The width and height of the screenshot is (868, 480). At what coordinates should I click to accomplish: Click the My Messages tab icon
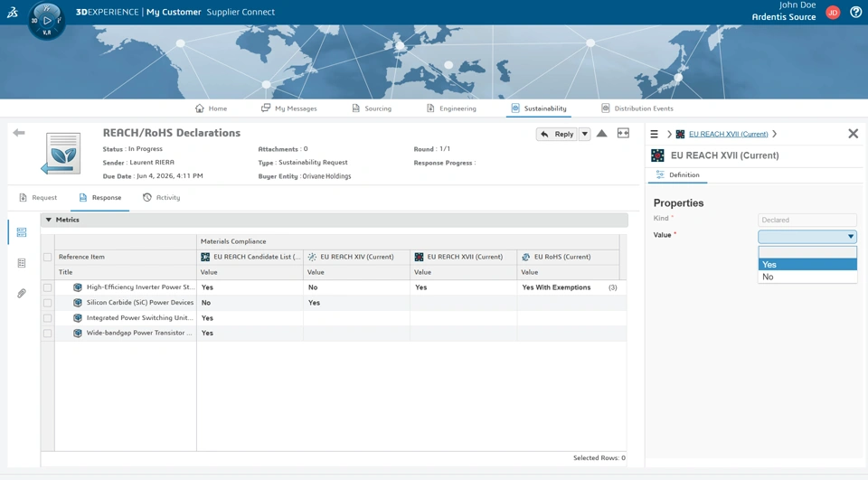click(x=266, y=108)
